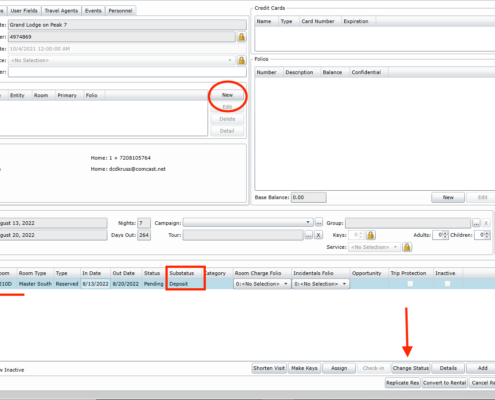Switch to Travel Agents tab
The width and height of the screenshot is (495, 400).
61,11
